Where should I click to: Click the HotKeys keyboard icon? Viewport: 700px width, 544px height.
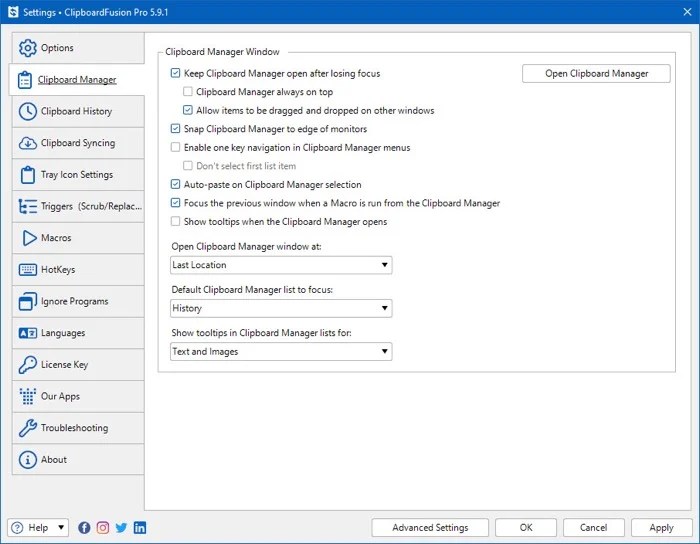[x=28, y=270]
